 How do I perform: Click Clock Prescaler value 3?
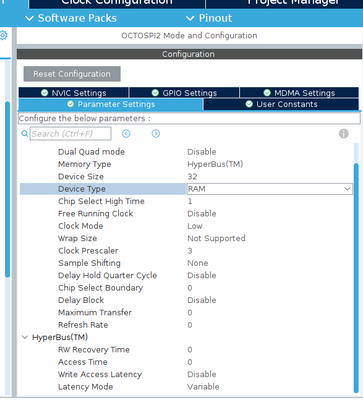coord(190,251)
